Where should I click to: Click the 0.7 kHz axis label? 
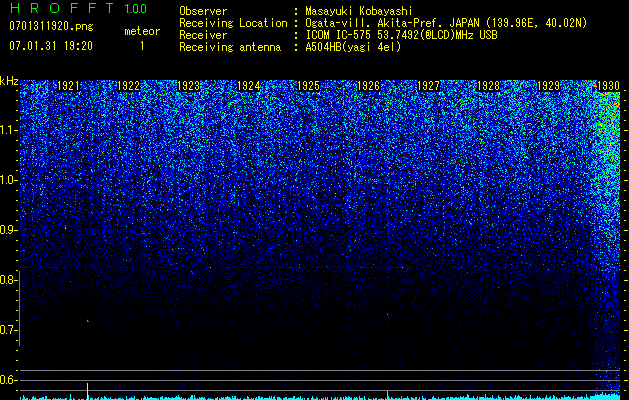point(8,330)
